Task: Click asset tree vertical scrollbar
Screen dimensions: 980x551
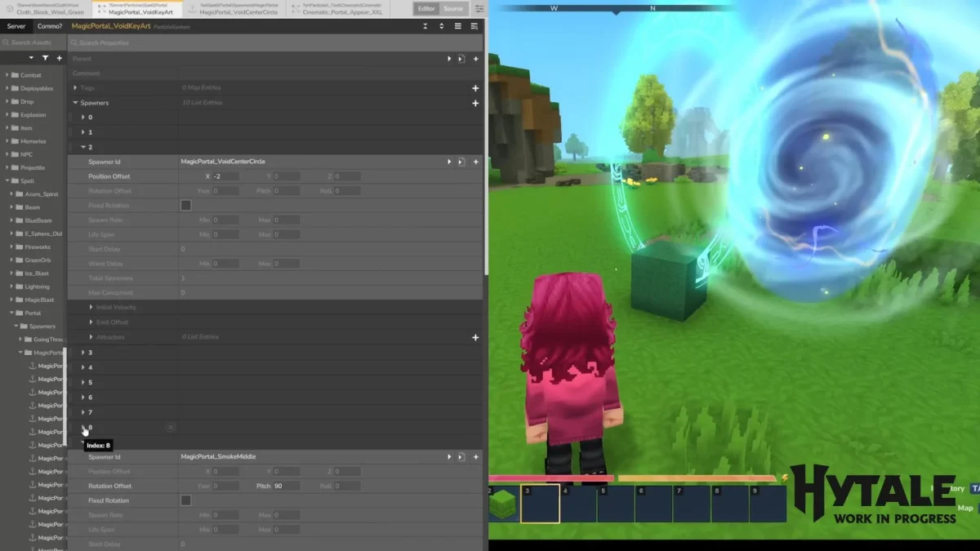Action: [x=65, y=396]
